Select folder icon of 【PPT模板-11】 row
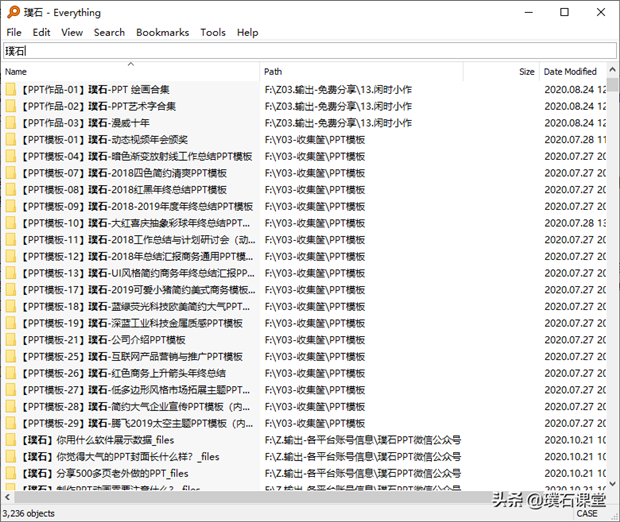This screenshot has height=522, width=620. click(11, 240)
